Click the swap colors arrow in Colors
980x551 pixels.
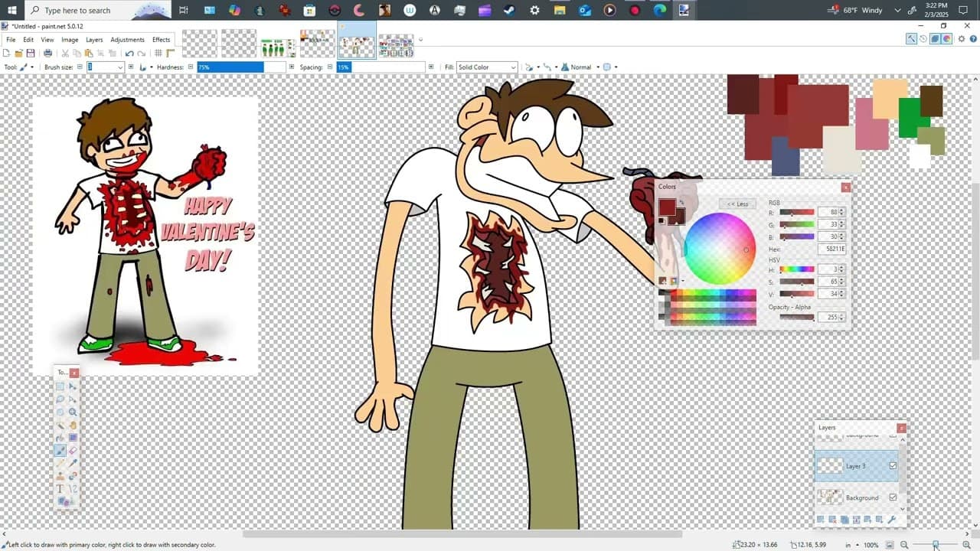[x=681, y=202]
